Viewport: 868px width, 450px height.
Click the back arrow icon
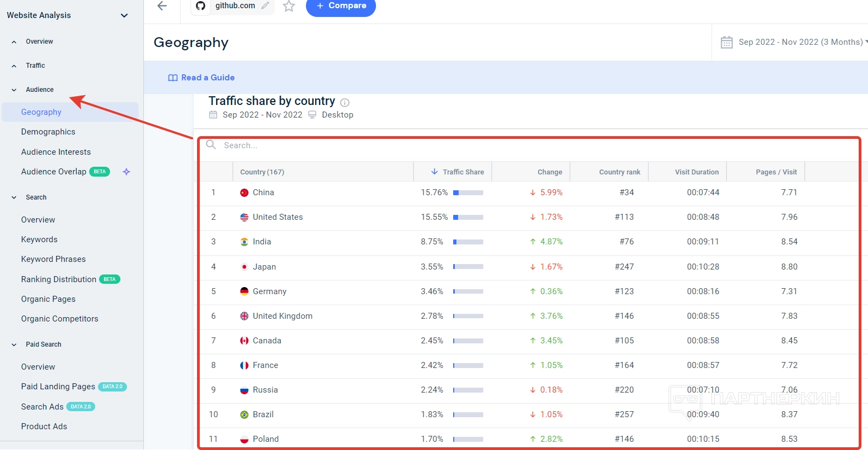coord(162,6)
